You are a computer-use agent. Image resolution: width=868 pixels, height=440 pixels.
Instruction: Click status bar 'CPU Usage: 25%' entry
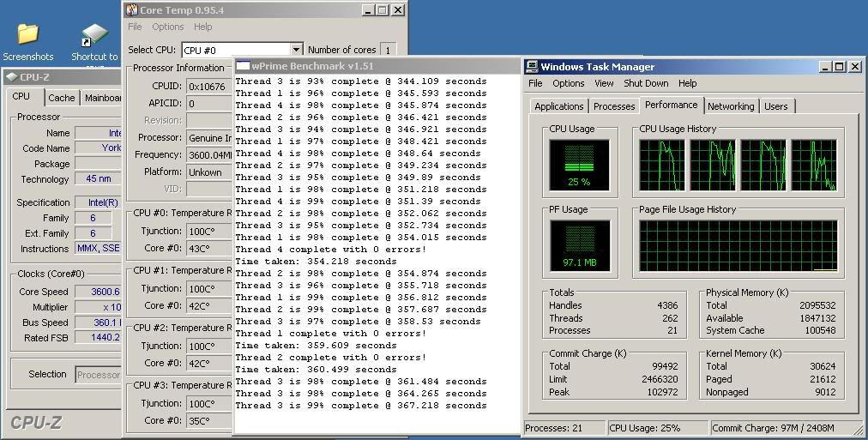click(x=658, y=428)
